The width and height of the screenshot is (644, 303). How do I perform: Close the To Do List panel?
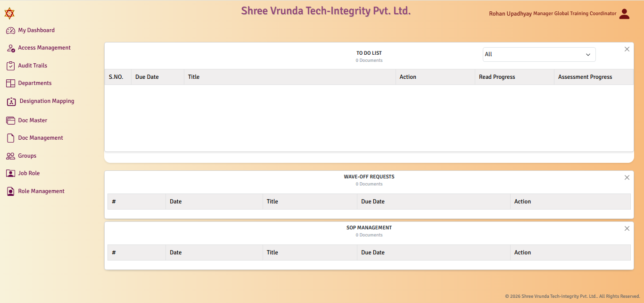click(x=627, y=49)
